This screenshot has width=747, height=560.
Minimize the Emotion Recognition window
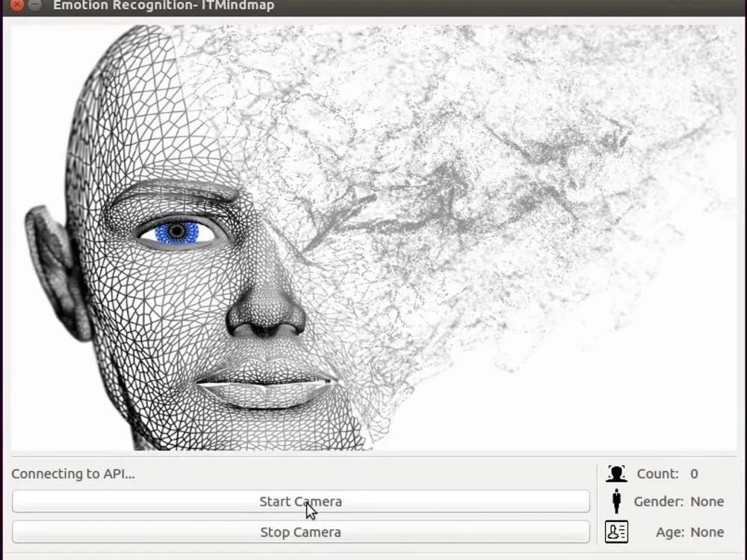(x=35, y=4)
